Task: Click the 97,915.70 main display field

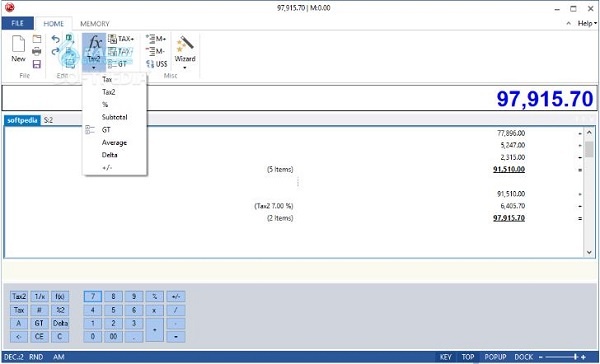Action: [x=299, y=98]
